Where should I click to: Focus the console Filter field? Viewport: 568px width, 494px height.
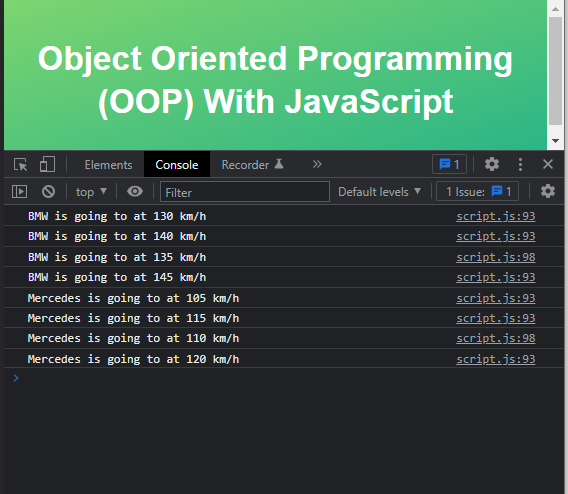[x=245, y=192]
